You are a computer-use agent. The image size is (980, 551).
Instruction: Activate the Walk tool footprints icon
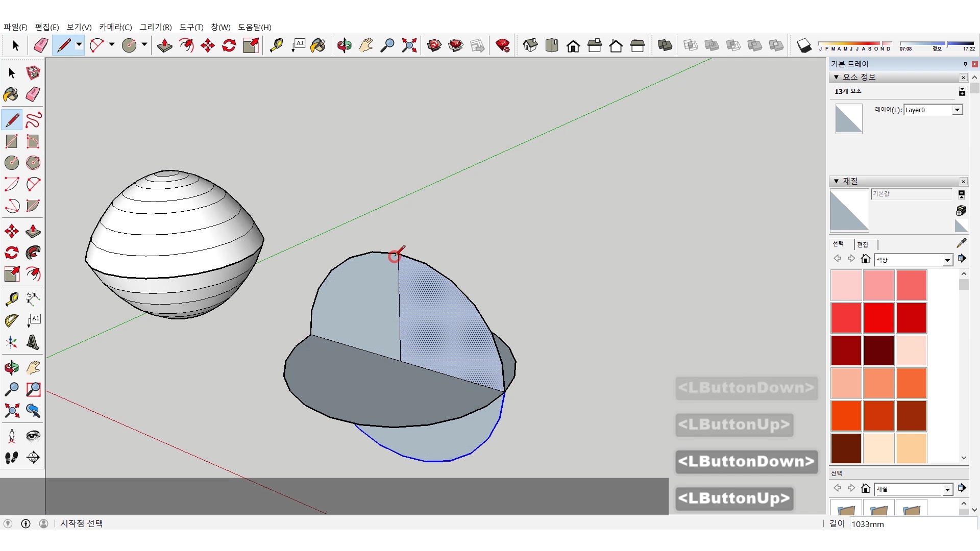(x=11, y=458)
